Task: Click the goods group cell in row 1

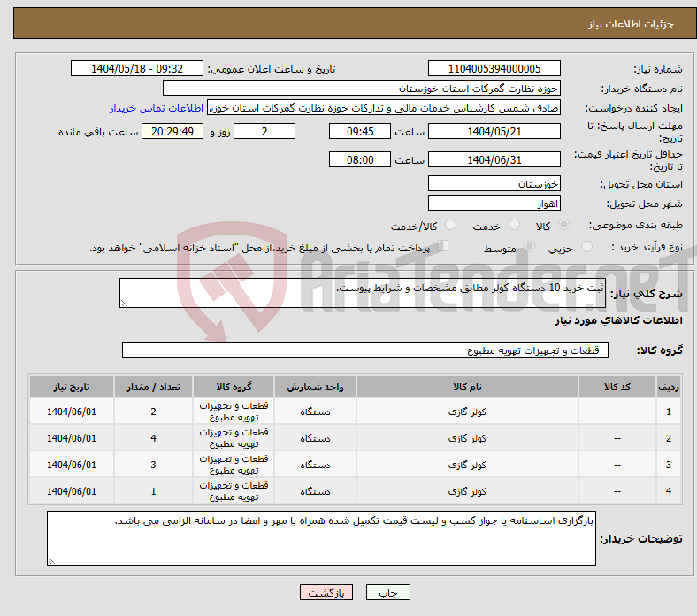Action: coord(234,412)
